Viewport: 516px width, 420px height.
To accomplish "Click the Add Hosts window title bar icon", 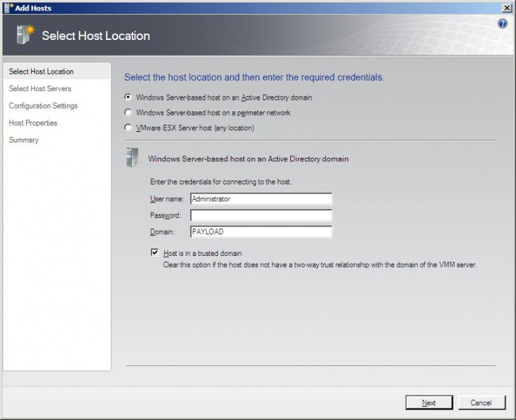I will pyautogui.click(x=8, y=8).
